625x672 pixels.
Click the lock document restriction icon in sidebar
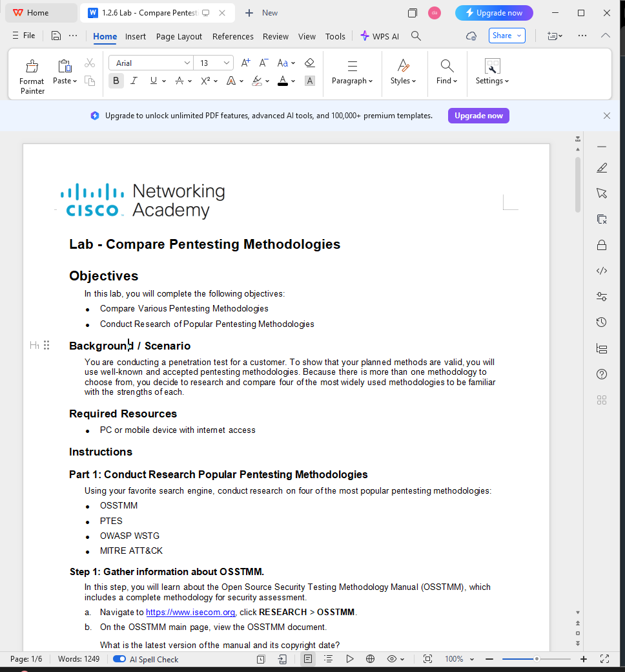[602, 245]
